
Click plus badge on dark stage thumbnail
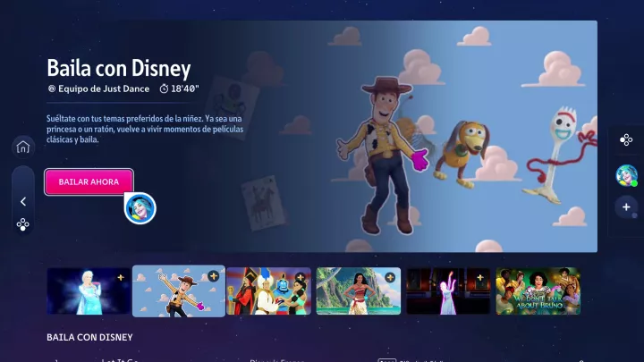click(x=479, y=278)
